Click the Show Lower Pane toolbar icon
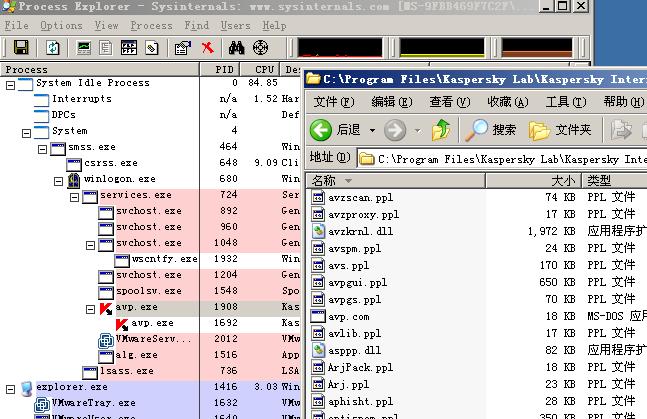647x419 pixels. click(129, 47)
